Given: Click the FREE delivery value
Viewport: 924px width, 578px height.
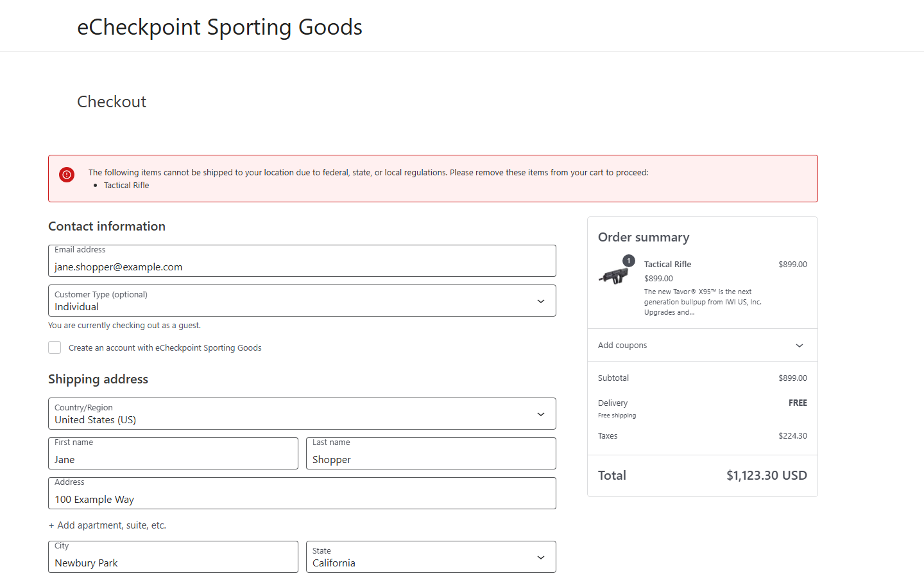Looking at the screenshot, I should pos(798,403).
